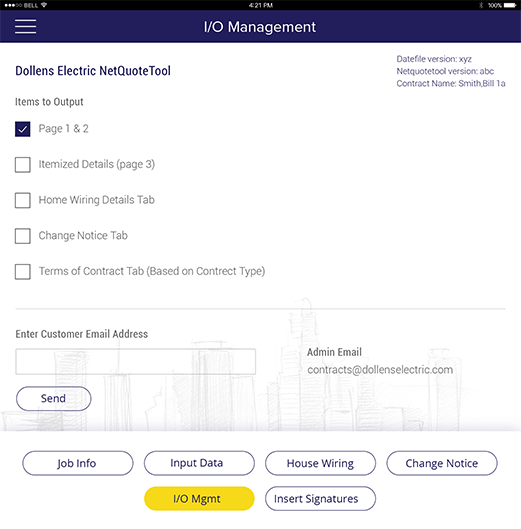Click the Items to Output label

coord(49,102)
